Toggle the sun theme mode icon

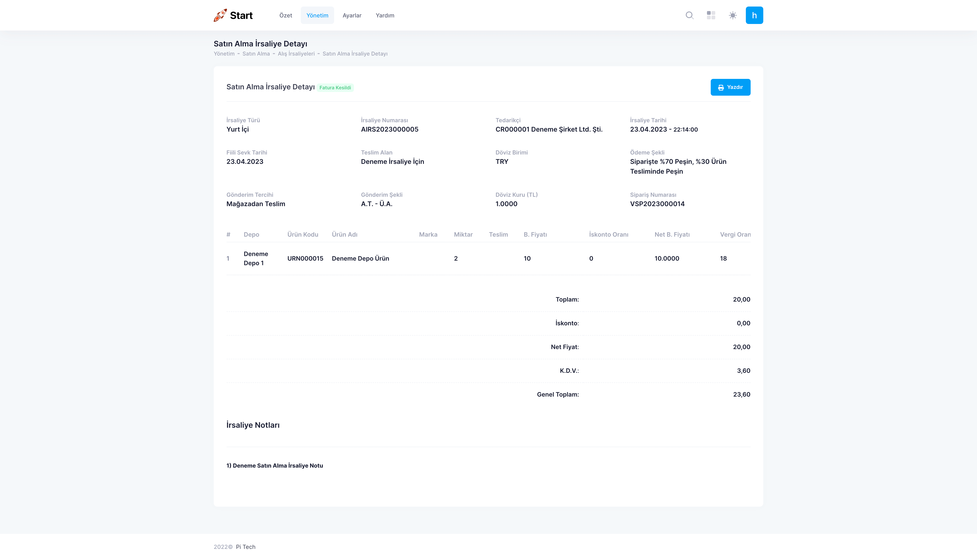(x=733, y=15)
